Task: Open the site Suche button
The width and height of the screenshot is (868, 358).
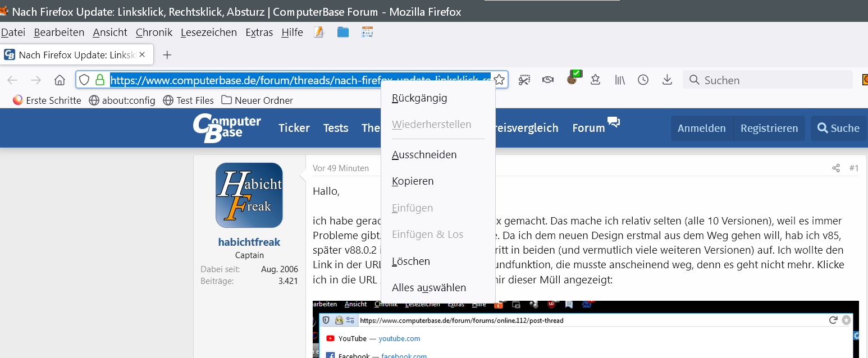Action: 838,128
